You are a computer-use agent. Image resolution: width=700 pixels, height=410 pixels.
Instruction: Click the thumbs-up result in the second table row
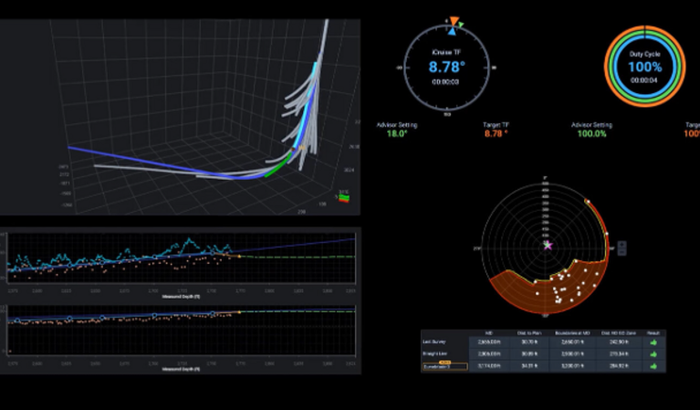[x=654, y=354]
